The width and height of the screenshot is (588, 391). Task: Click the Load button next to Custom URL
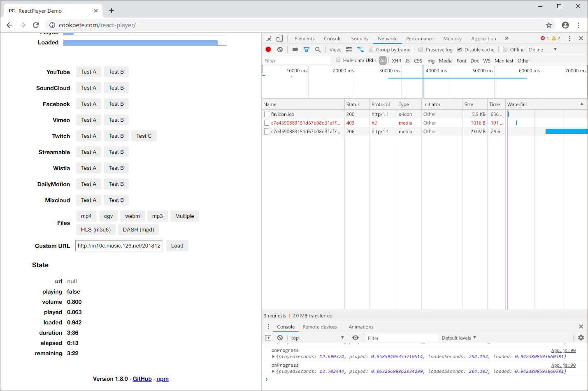[177, 245]
